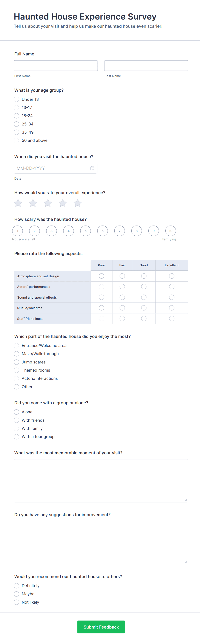Screen dimensions: 200x644
Task: Choose scare level 10 Terrifying
Action: (x=171, y=231)
